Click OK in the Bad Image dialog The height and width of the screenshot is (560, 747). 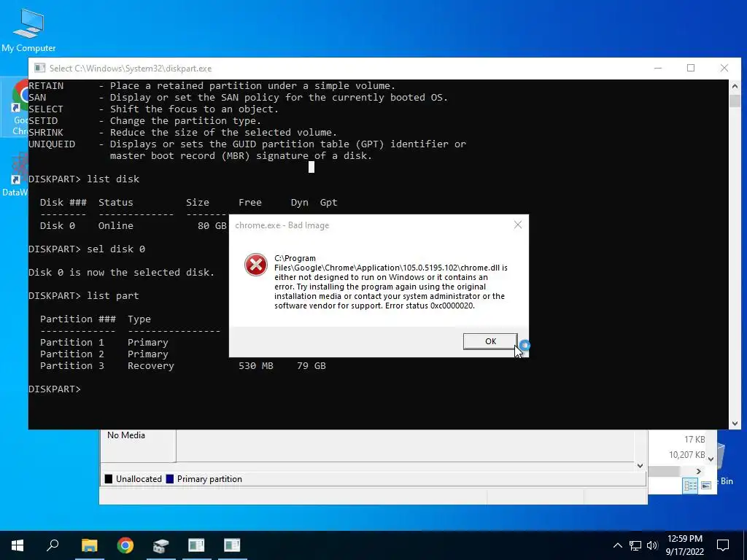(x=490, y=341)
